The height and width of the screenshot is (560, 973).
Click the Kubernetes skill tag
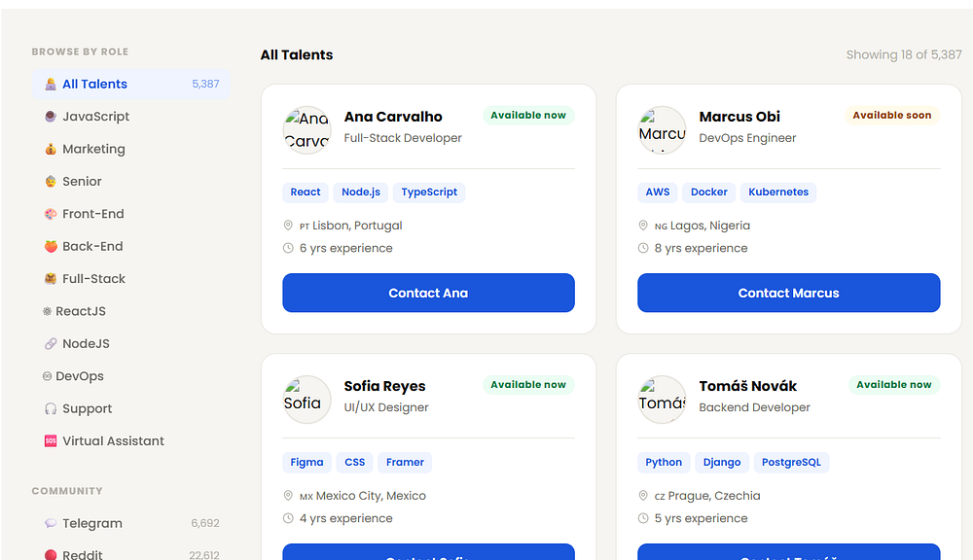778,192
